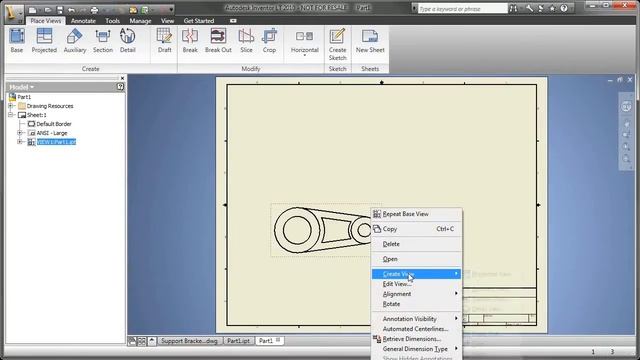Choose Open from the context menu
Image resolution: width=640 pixels, height=360 pixels.
tap(416, 259)
